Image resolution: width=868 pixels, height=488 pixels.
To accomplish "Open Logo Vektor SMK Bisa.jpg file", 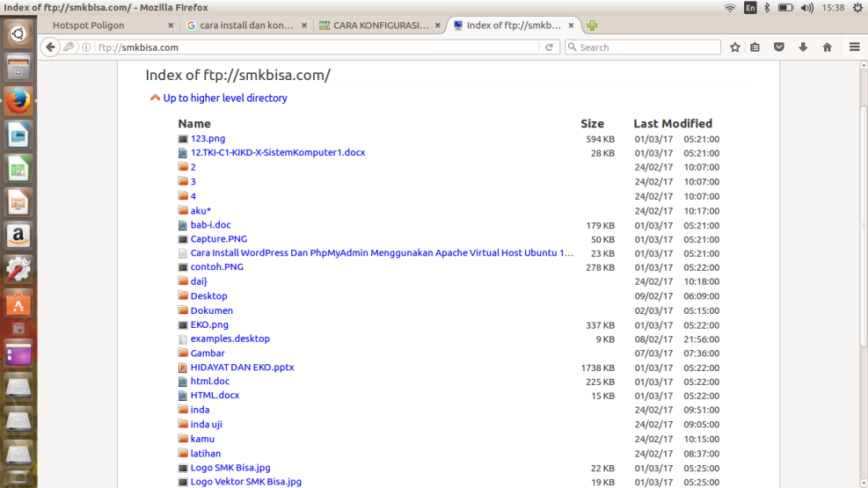I will [x=245, y=482].
